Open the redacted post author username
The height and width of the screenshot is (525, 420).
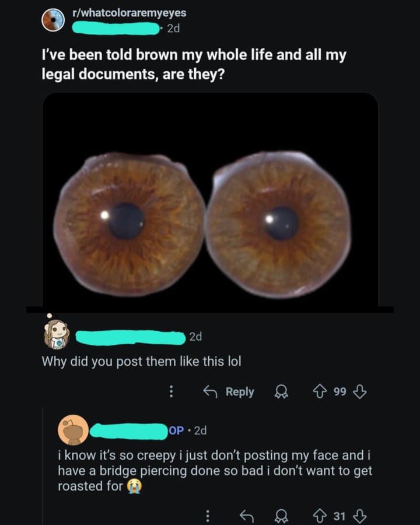(116, 29)
